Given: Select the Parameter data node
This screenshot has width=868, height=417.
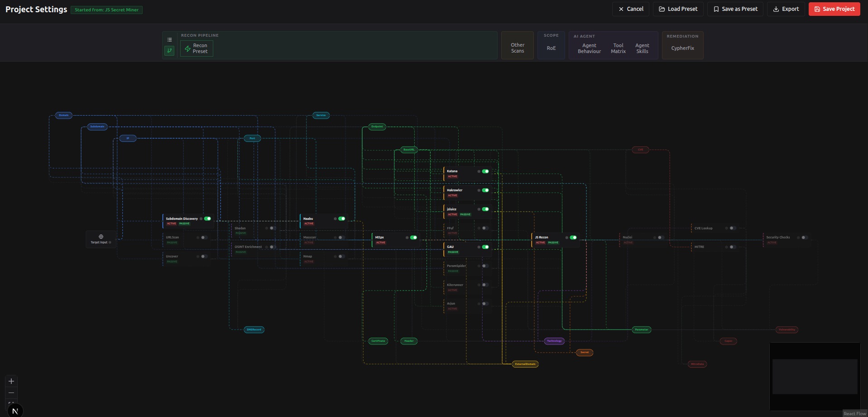Looking at the screenshot, I should 641,330.
